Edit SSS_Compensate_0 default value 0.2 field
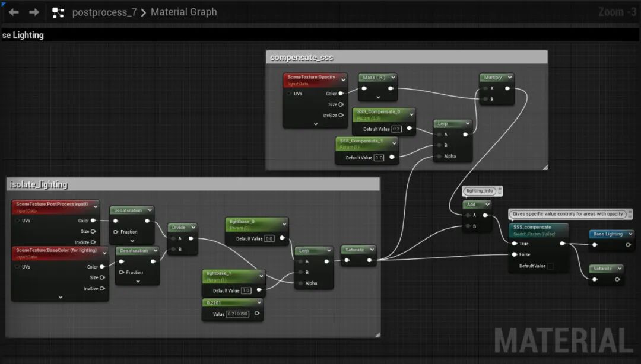This screenshot has height=364, width=641. click(396, 129)
